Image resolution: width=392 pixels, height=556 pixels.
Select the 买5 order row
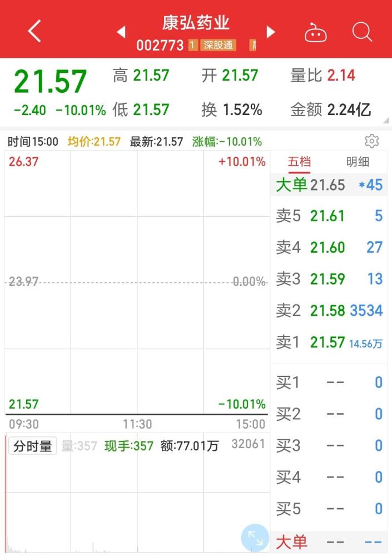(x=329, y=509)
